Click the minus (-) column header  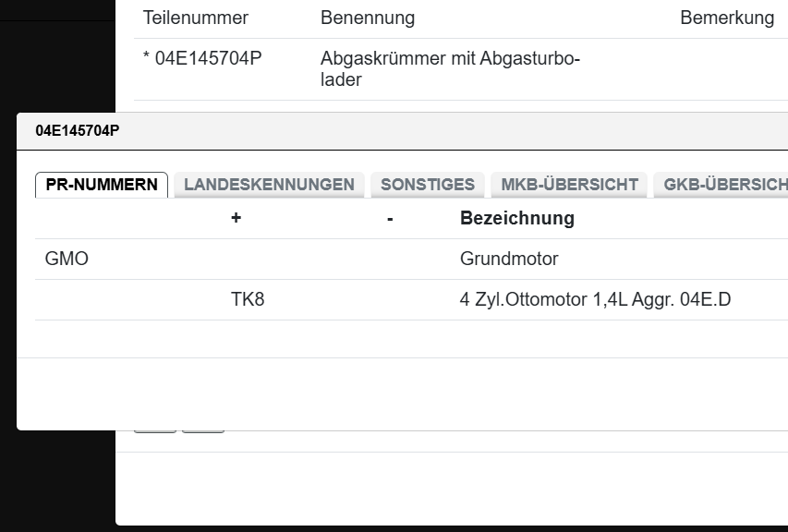(x=392, y=218)
